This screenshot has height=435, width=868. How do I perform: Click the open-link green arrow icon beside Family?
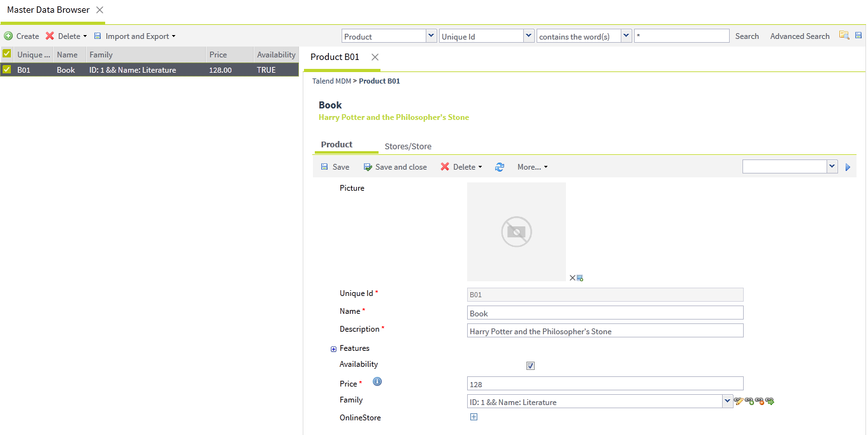pyautogui.click(x=770, y=401)
